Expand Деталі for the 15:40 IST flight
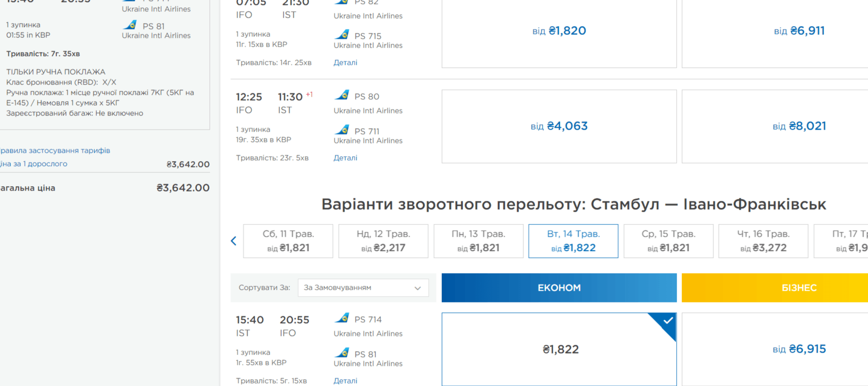This screenshot has height=386, width=868. 346,381
